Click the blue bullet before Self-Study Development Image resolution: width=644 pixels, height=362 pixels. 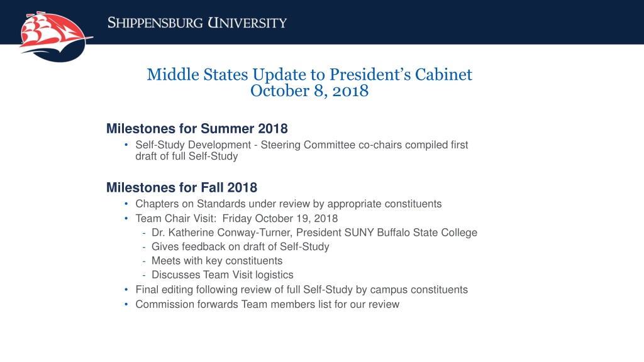126,145
